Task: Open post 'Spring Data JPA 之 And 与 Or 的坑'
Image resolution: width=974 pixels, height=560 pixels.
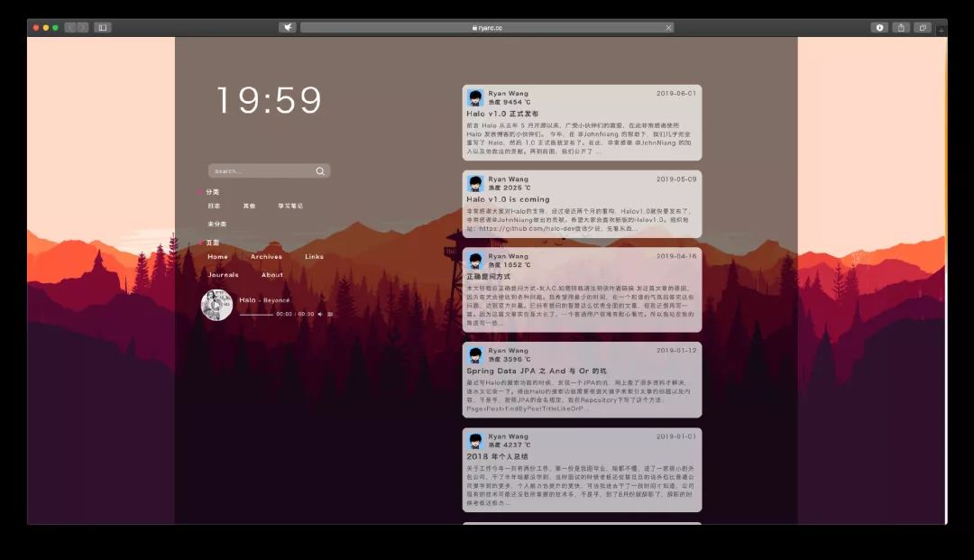Action: click(537, 371)
